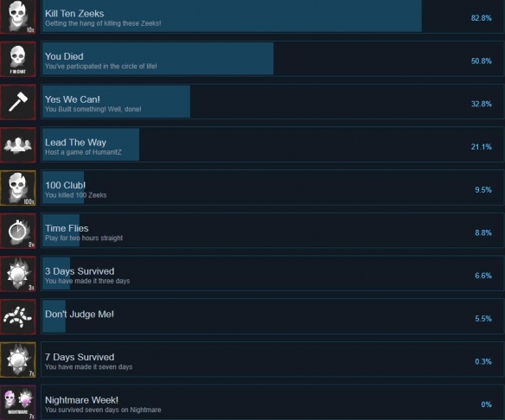The image size is (505, 420).
Task: Click the You Died skull icon
Action: tap(18, 60)
